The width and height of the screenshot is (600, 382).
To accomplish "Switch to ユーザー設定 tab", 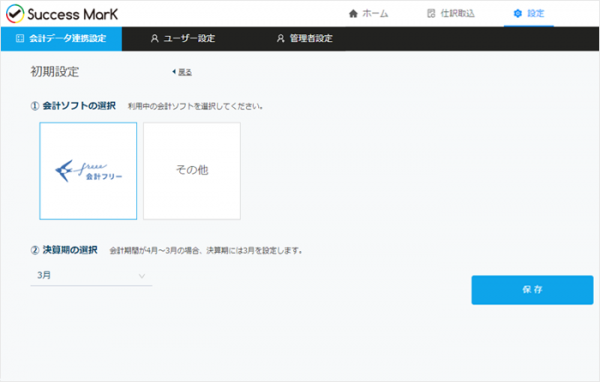I will tap(183, 39).
